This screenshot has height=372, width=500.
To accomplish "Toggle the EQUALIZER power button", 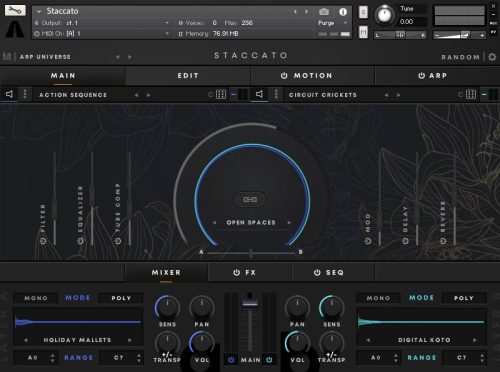I will click(80, 241).
